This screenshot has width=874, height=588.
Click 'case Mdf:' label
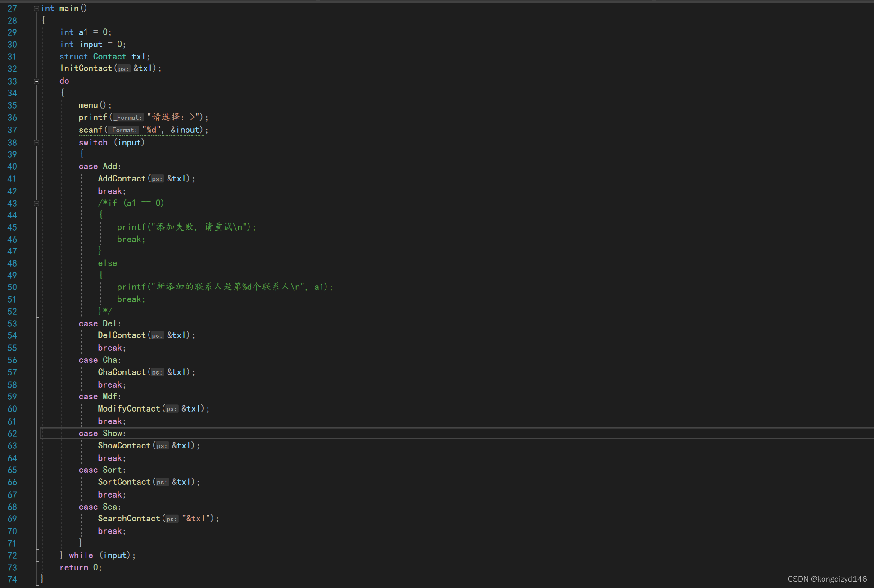pyautogui.click(x=100, y=397)
